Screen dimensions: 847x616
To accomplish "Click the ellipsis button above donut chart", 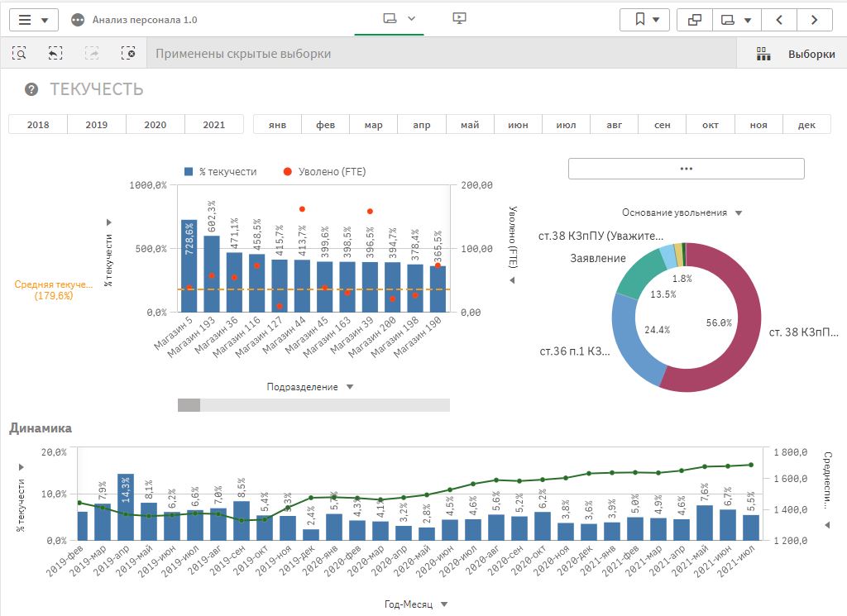I will click(686, 168).
